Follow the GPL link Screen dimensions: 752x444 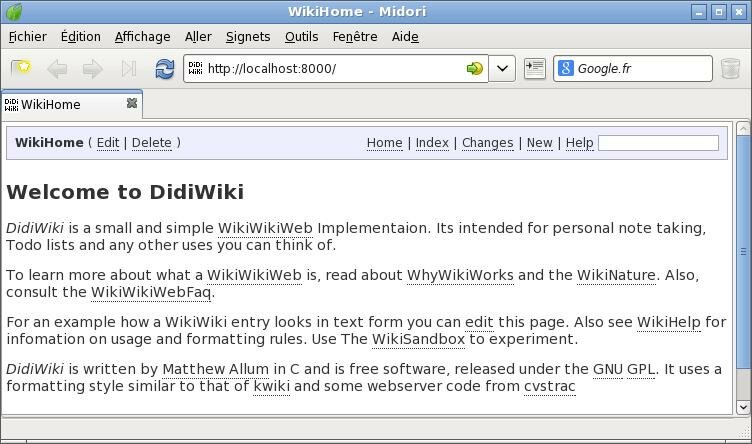click(x=641, y=369)
